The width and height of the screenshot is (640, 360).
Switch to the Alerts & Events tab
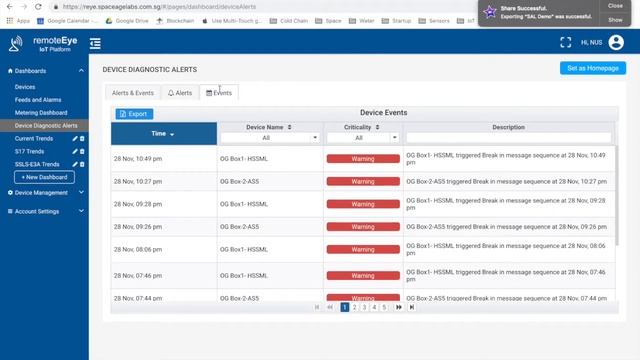pyautogui.click(x=133, y=93)
